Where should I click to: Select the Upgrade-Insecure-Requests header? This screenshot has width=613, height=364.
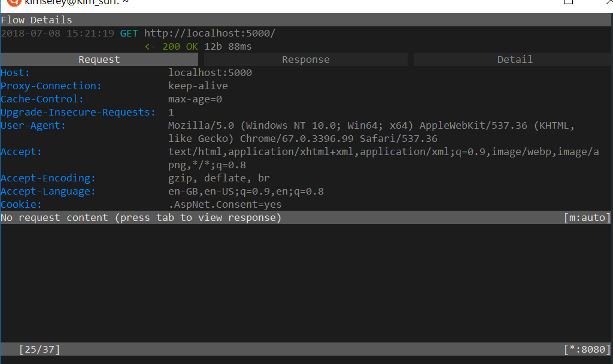click(78, 113)
